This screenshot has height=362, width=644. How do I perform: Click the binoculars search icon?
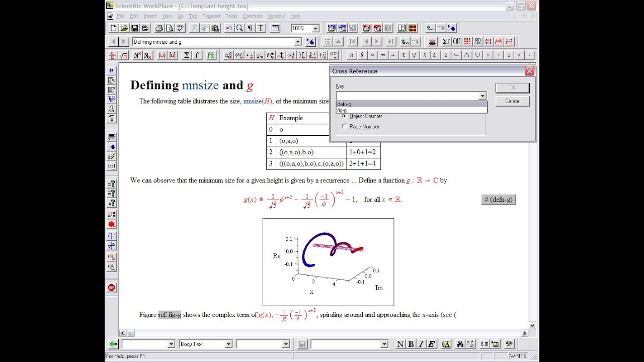coord(460,344)
